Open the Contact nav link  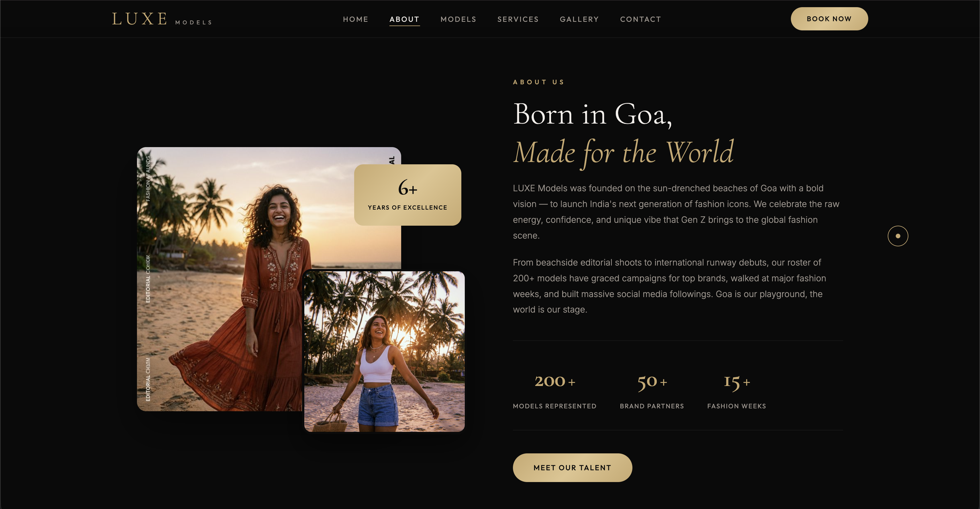pyautogui.click(x=641, y=19)
